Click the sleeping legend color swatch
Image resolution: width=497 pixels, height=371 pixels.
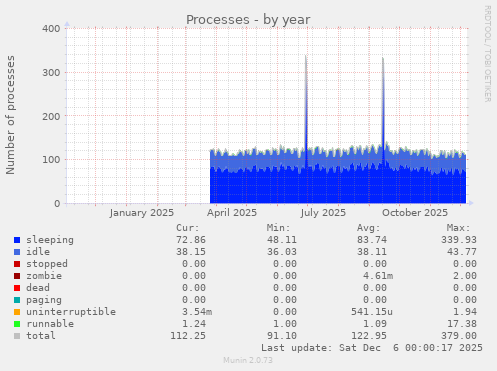click(17, 240)
